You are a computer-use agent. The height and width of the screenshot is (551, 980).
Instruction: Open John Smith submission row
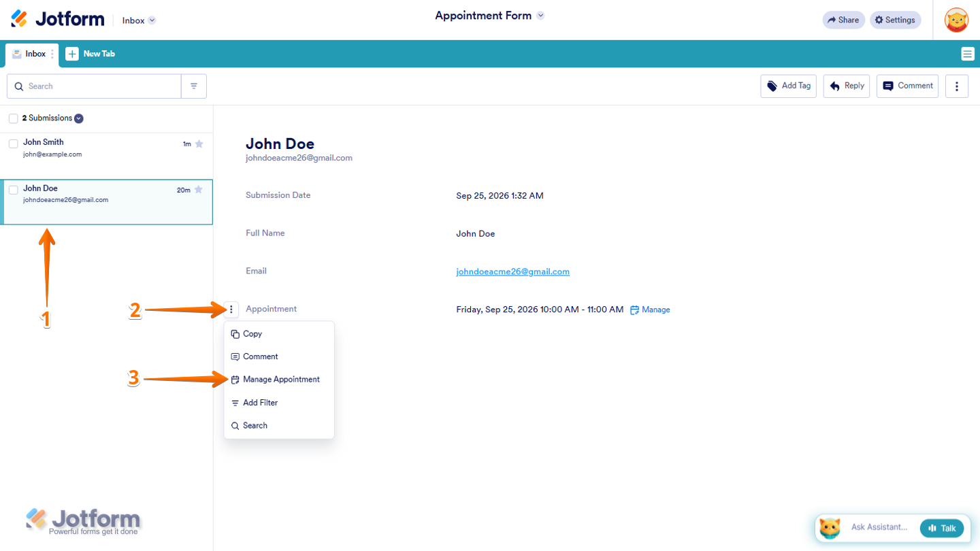tap(106, 156)
